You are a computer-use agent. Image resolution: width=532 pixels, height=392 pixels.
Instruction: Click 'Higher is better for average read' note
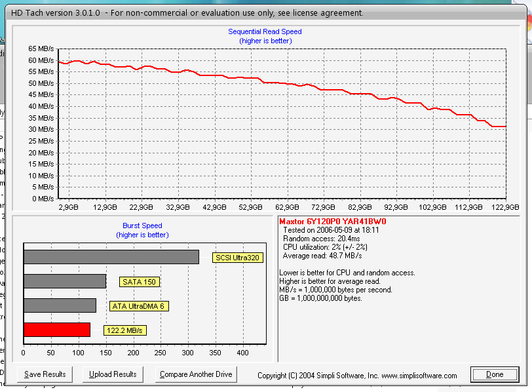point(330,281)
